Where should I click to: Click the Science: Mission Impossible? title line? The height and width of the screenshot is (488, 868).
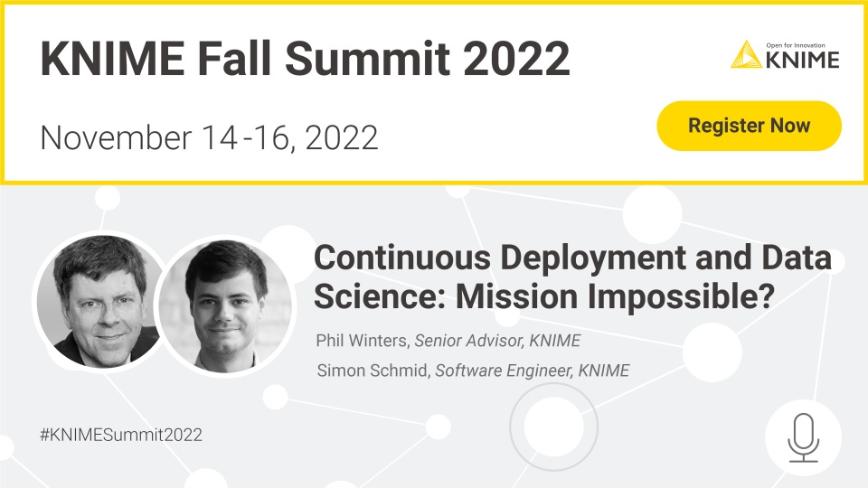[x=544, y=296]
